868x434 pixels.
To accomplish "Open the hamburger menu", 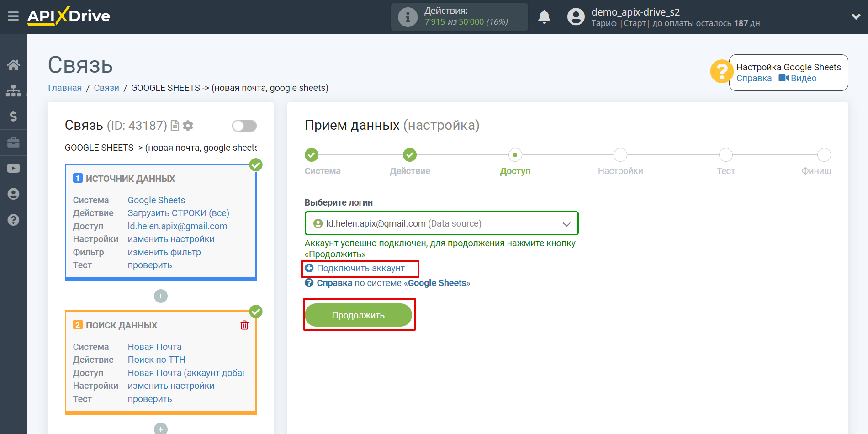I will [13, 16].
